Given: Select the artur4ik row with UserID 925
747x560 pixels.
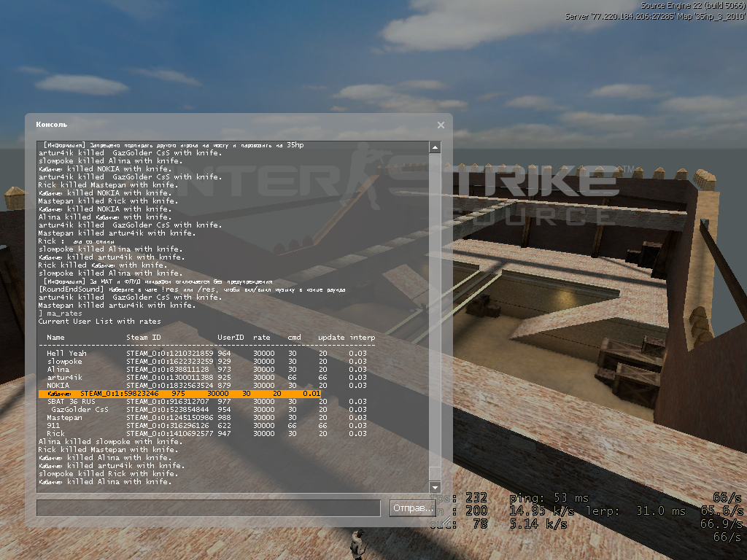Looking at the screenshot, I should point(206,378).
